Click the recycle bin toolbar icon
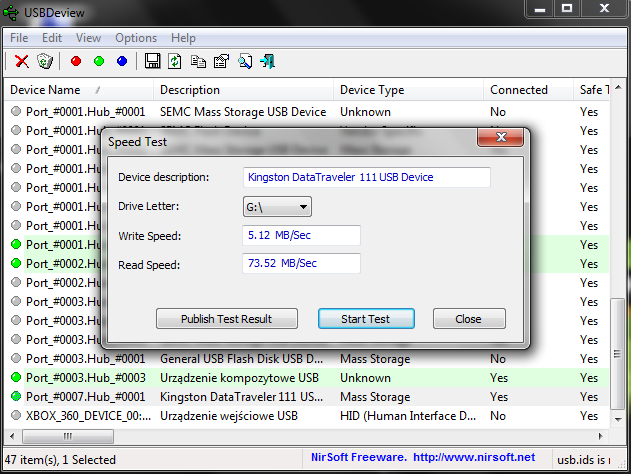 click(45, 62)
